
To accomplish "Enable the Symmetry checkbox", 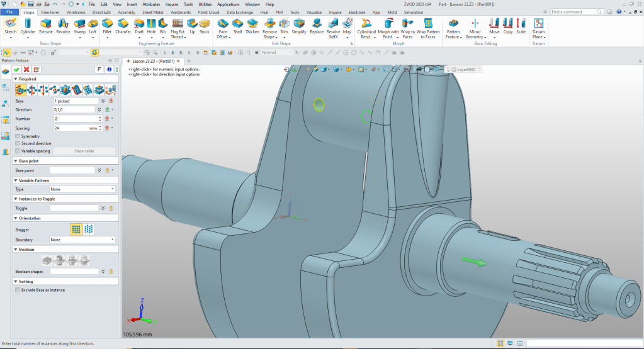I will tap(17, 136).
